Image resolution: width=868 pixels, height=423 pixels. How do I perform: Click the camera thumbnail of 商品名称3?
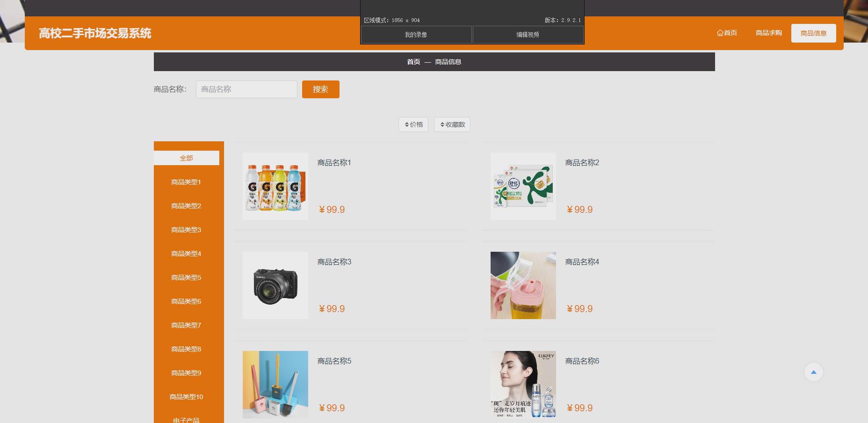tap(275, 285)
